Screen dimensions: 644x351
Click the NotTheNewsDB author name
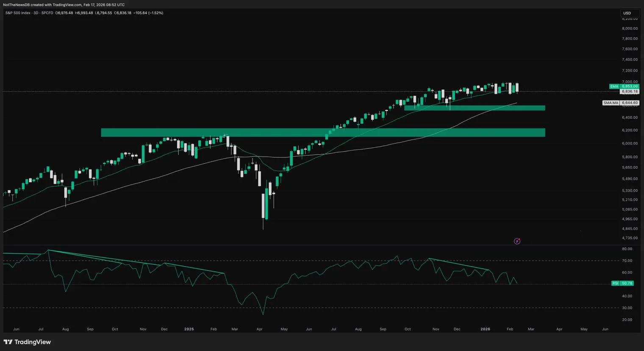click(16, 5)
